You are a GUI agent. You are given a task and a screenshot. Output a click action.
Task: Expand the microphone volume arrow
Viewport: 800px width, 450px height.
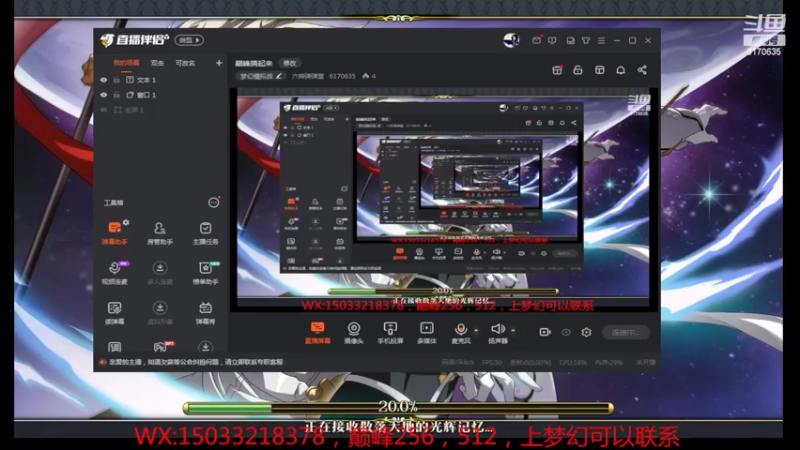[x=476, y=330]
